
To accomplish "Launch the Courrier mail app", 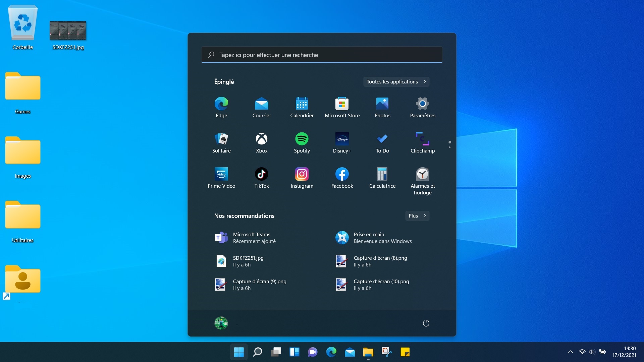I will click(262, 107).
